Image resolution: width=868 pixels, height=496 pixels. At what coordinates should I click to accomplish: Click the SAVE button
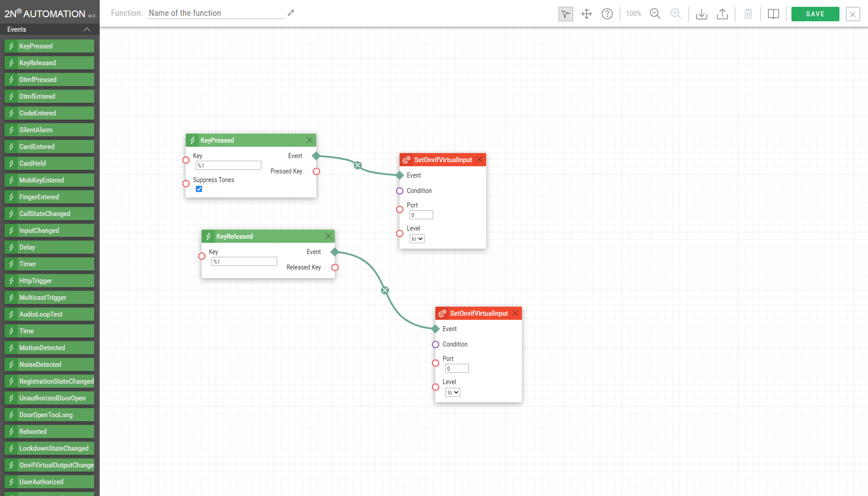(x=815, y=14)
